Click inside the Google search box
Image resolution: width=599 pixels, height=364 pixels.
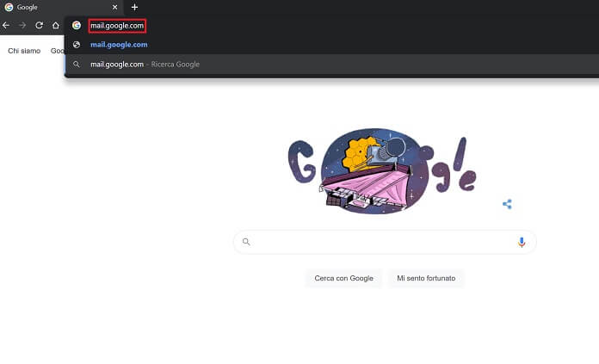coord(385,242)
